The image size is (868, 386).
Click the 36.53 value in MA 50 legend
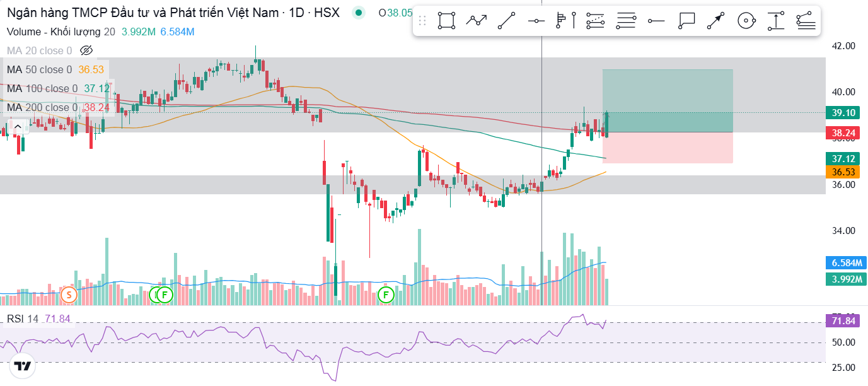[91, 69]
